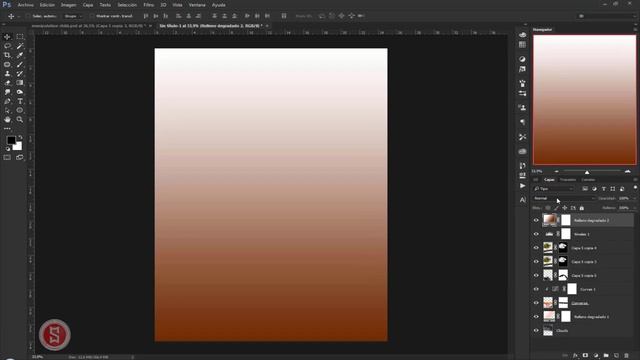Screen dimensions: 640x360
Task: Click the lock all padlock icon
Action: click(582, 208)
